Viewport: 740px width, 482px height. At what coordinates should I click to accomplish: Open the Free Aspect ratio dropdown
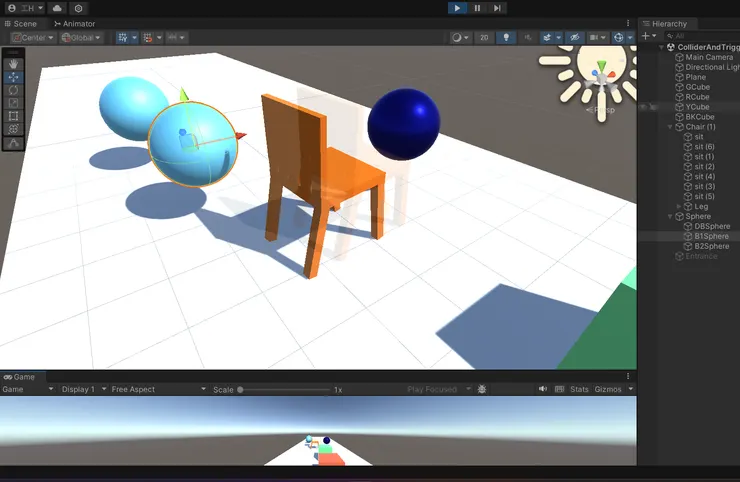pyautogui.click(x=159, y=389)
